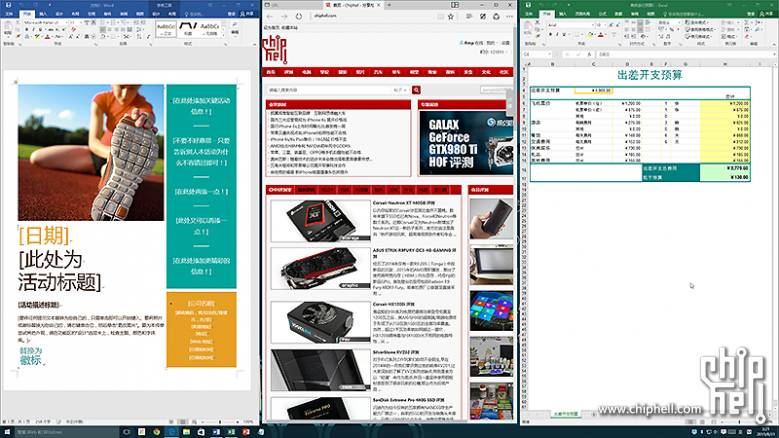This screenshot has width=779, height=438.
Task: Open ASUS STRIX-R9FURY review link
Action: click(414, 253)
